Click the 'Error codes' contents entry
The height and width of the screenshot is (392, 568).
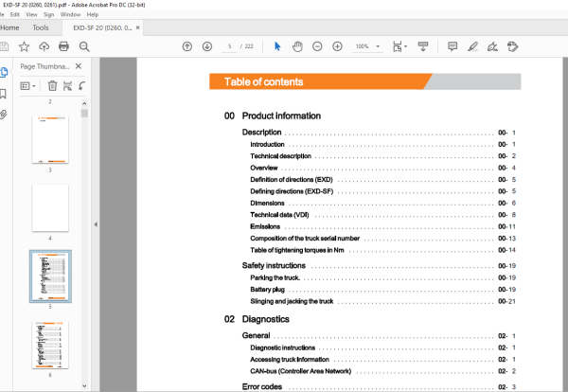262,386
